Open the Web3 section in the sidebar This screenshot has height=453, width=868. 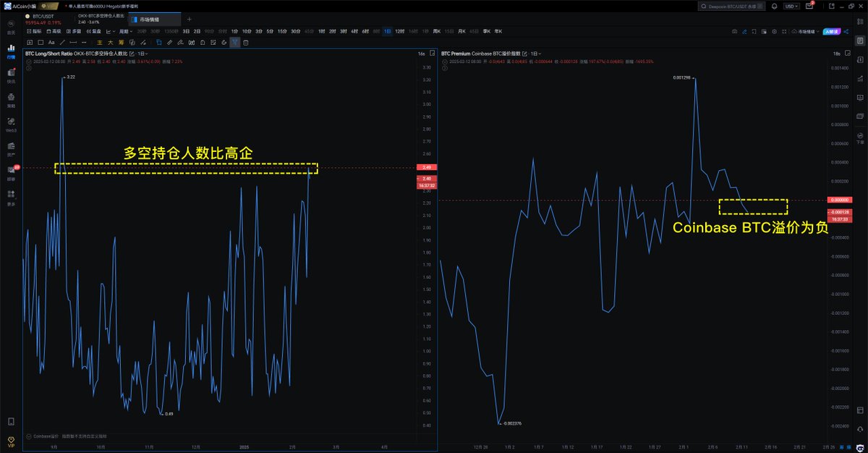(x=11, y=123)
